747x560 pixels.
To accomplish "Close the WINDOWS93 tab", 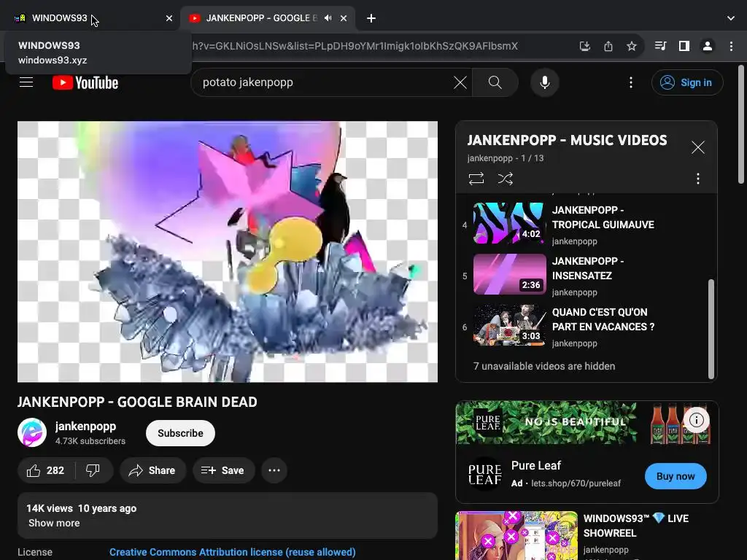I will [169, 18].
